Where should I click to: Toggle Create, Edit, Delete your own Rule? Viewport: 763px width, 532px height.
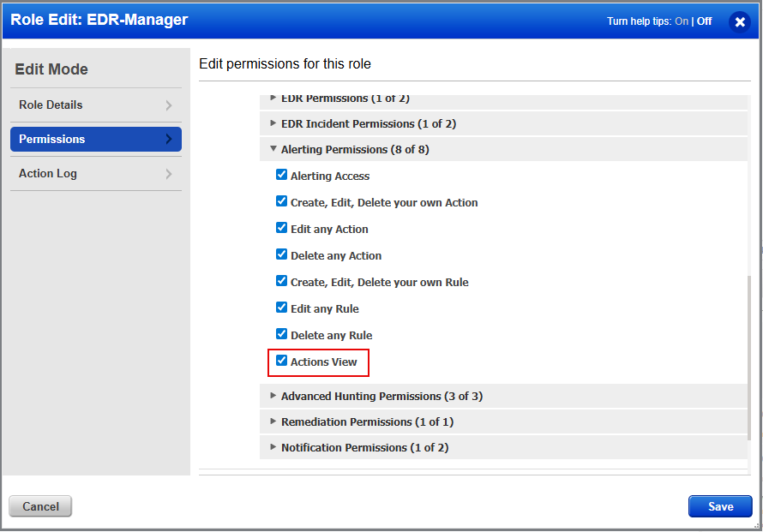(x=281, y=282)
